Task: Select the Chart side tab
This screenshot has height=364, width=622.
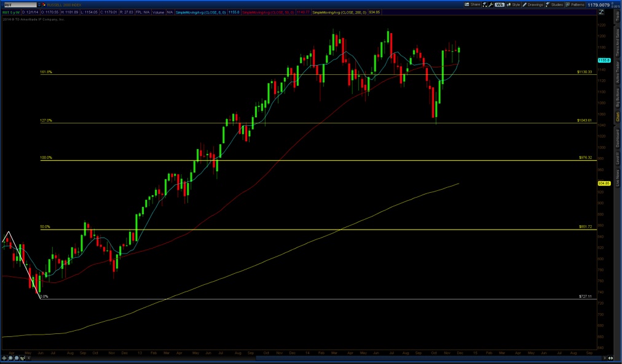Action: point(617,117)
